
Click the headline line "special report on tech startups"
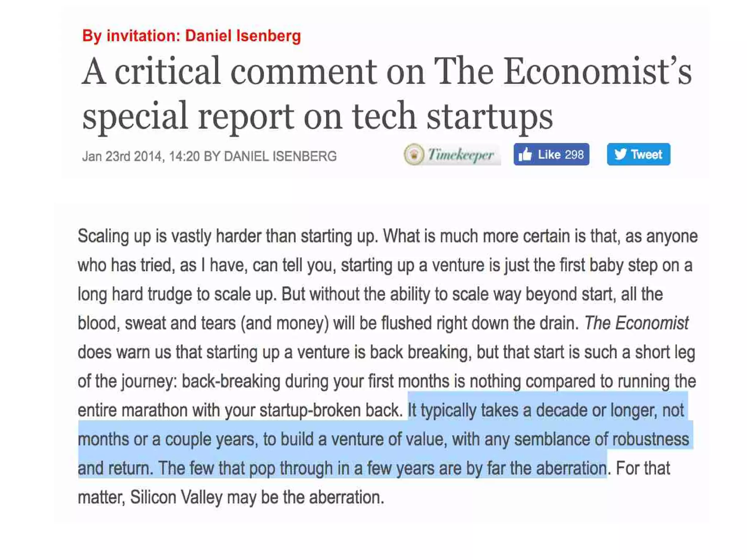pyautogui.click(x=317, y=116)
